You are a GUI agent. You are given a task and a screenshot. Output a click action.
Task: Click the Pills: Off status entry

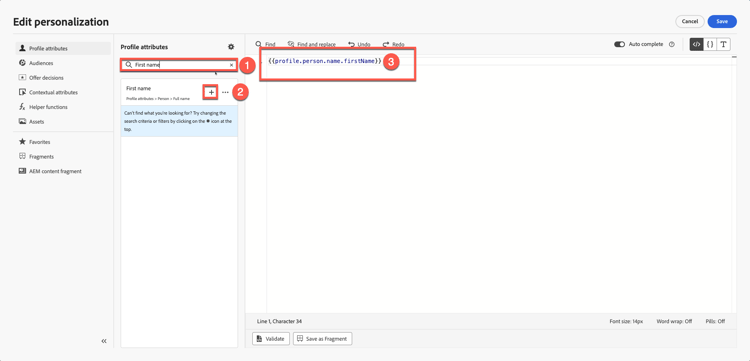coord(715,321)
